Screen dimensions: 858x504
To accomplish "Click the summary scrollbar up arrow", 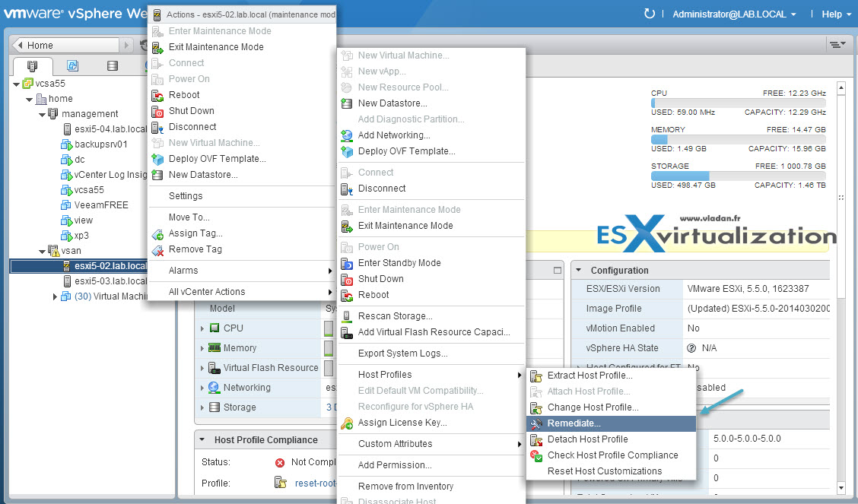I will click(841, 87).
